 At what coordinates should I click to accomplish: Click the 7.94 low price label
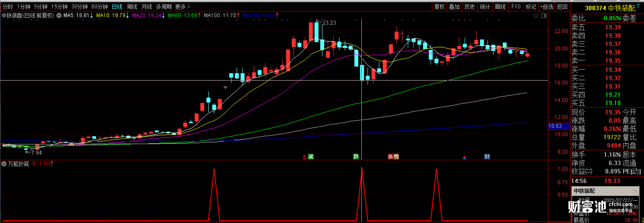click(36, 153)
